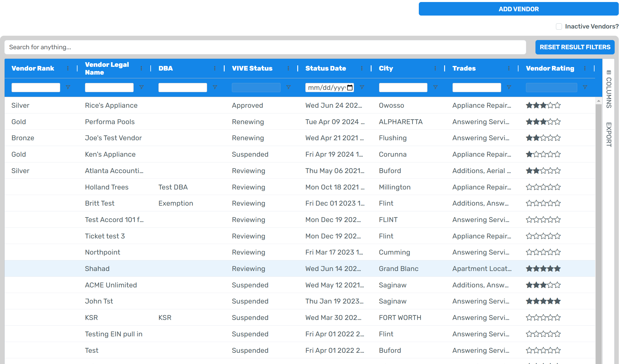Click the Vendor Rank filter text box
Image resolution: width=619 pixels, height=364 pixels.
pyautogui.click(x=36, y=88)
